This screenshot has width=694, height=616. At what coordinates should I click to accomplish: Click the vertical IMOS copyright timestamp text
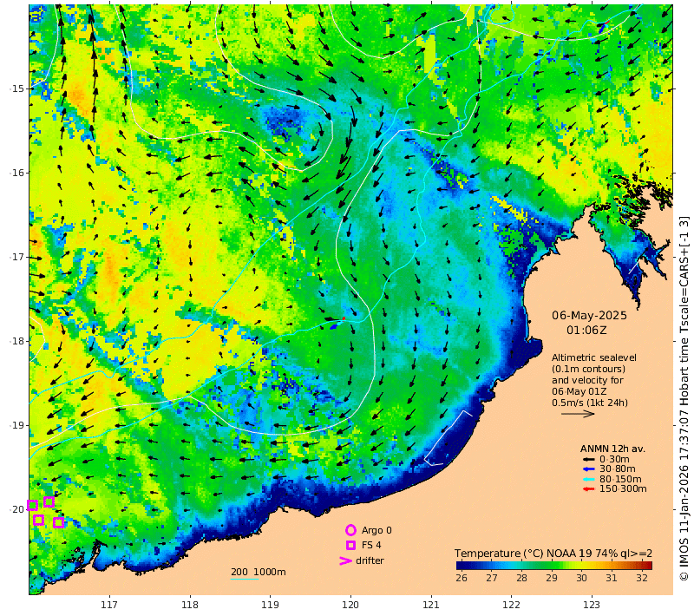[x=684, y=398]
